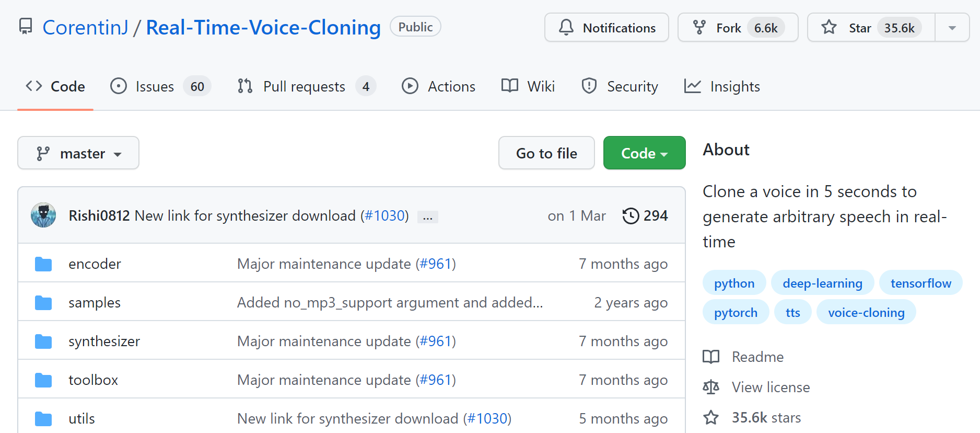This screenshot has height=433, width=980.
Task: Open the toolbox folder
Action: (93, 380)
